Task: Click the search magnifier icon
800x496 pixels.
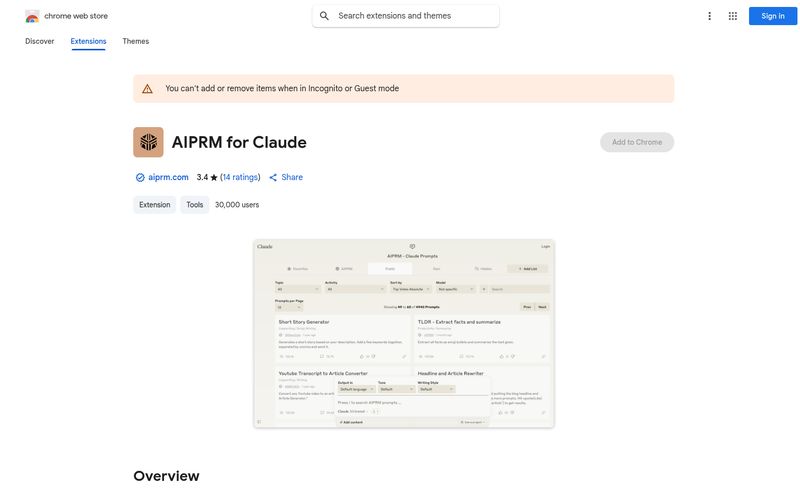Action: pos(324,16)
